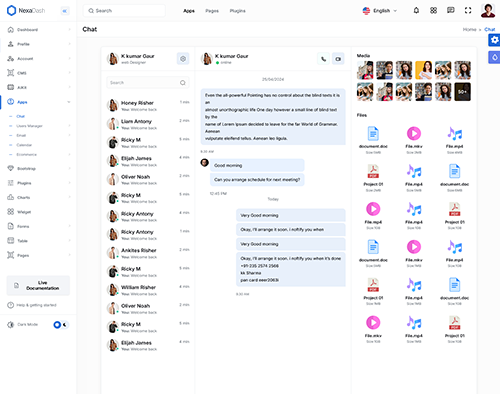Click the NexaDash hexagon logo

coord(11,11)
